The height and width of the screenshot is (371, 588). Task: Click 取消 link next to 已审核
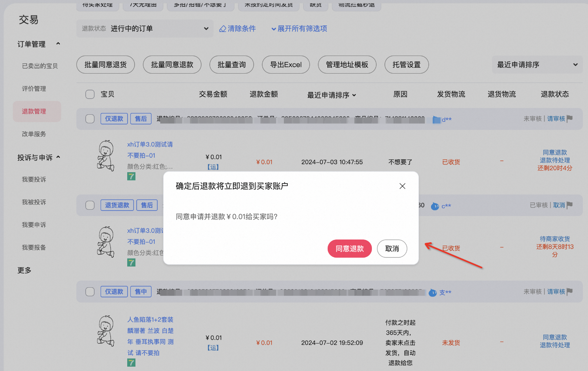pos(559,205)
